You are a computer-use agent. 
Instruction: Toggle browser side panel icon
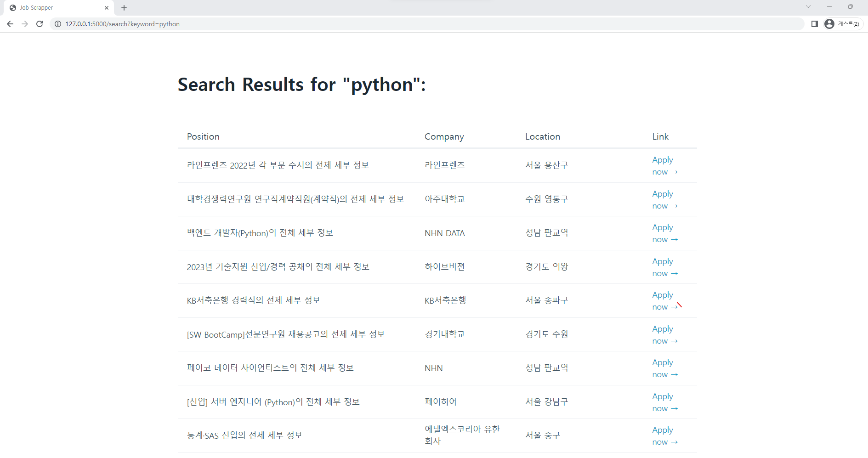click(x=815, y=24)
